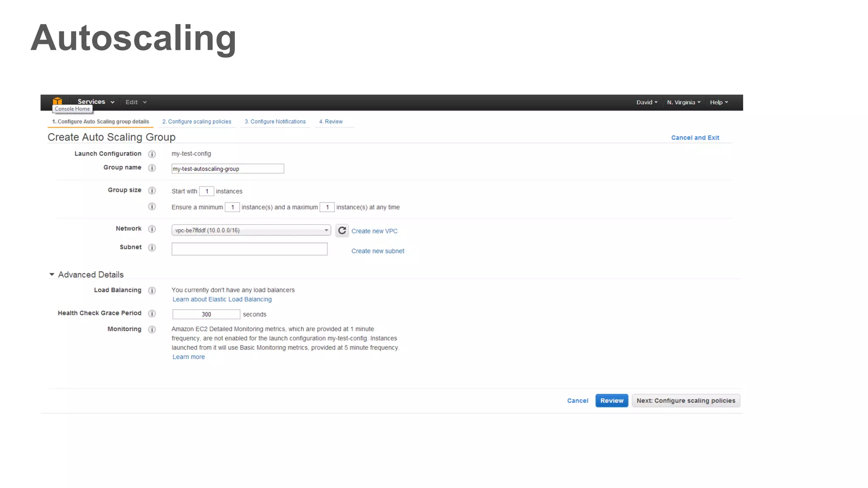Click info icon beside Health Check Grace Period

[x=152, y=313]
